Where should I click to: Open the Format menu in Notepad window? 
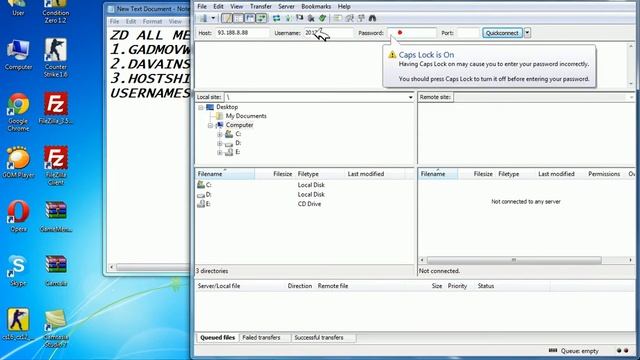click(152, 21)
